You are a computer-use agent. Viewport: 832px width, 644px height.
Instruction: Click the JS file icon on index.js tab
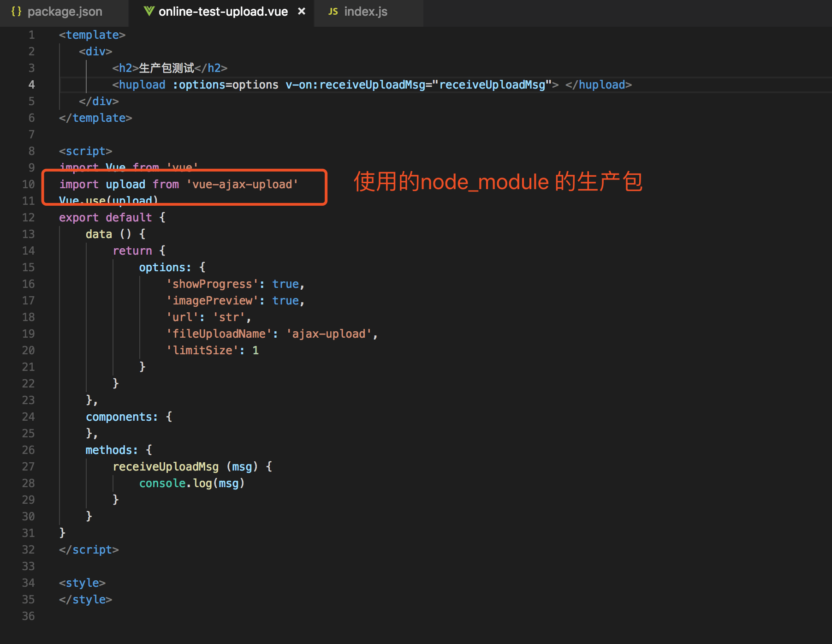[x=333, y=12]
